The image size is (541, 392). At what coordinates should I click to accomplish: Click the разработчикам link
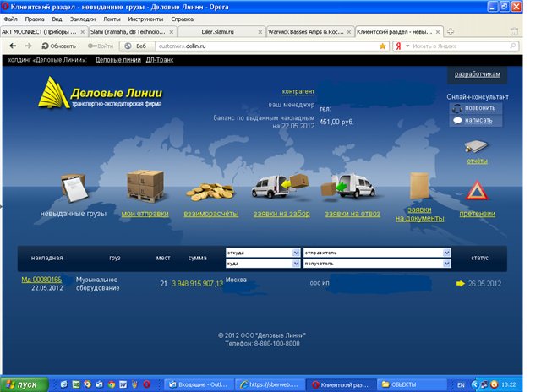pyautogui.click(x=477, y=74)
